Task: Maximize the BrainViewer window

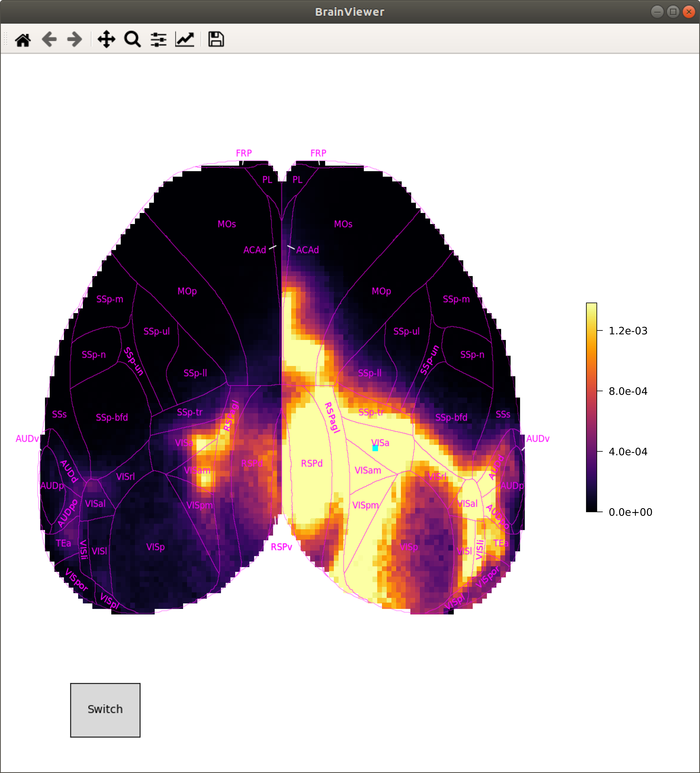Action: pos(673,12)
